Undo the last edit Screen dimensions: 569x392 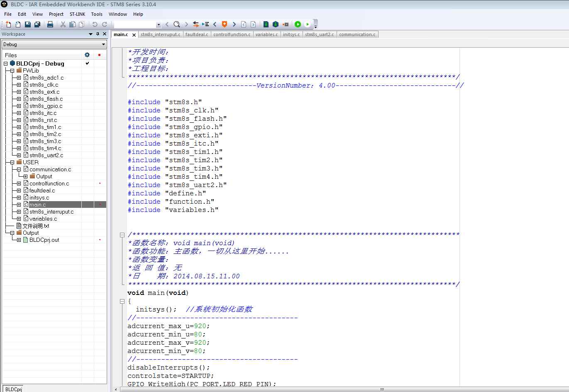tap(95, 24)
